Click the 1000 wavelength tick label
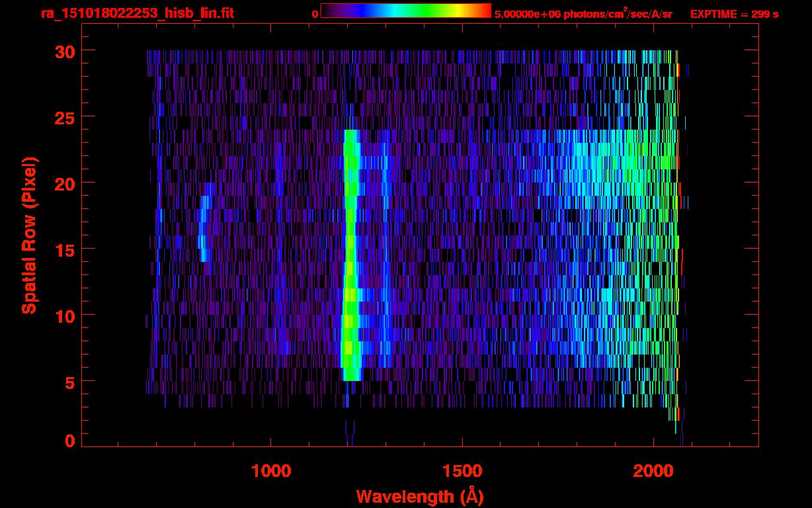Viewport: 812px width, 508px height. click(x=271, y=471)
